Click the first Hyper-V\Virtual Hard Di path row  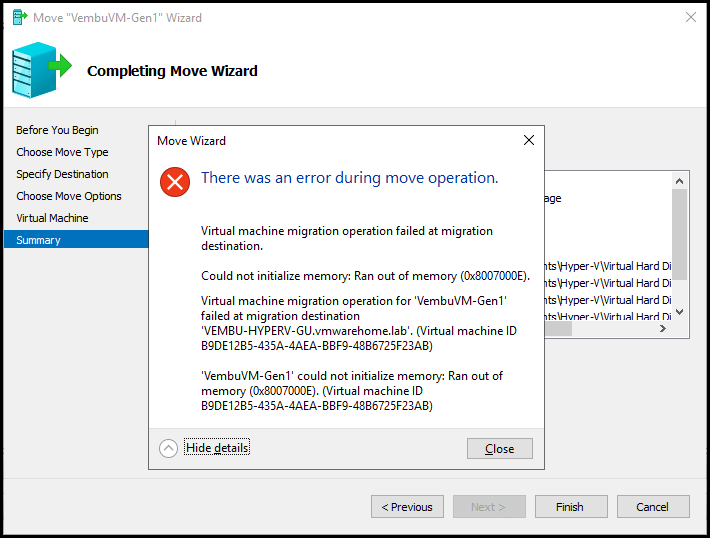tap(608, 266)
